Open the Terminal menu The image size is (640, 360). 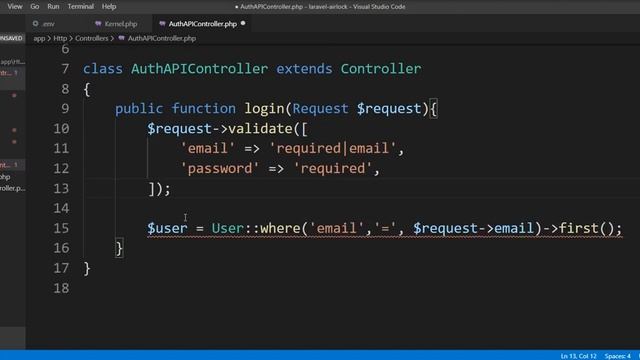80,7
